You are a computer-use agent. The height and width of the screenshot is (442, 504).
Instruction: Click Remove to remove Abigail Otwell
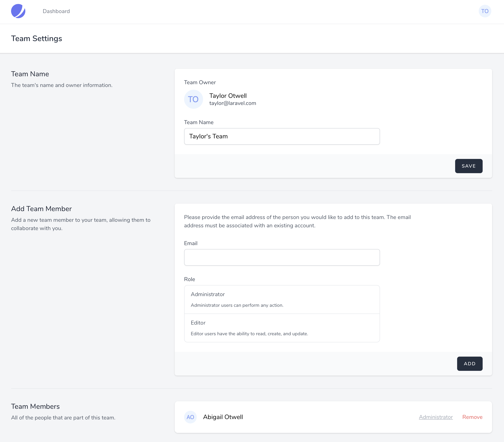(472, 417)
